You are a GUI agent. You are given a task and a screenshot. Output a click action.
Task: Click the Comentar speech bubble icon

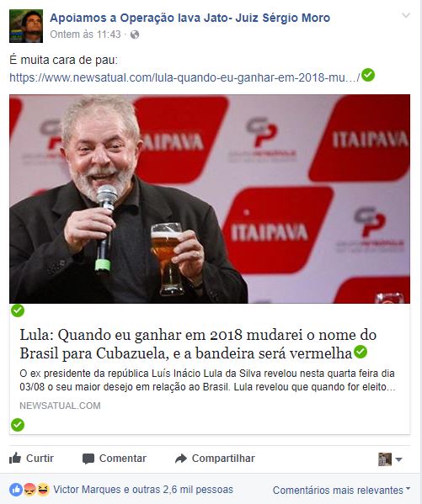[x=88, y=459]
